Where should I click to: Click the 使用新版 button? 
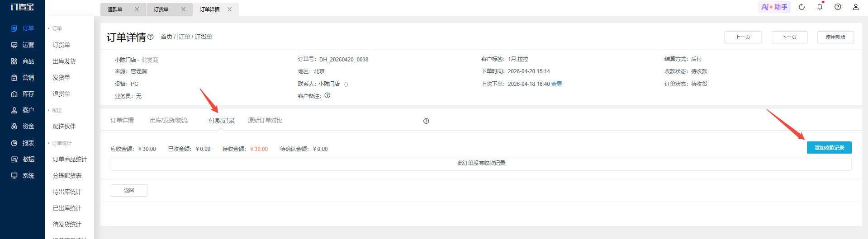tap(835, 37)
